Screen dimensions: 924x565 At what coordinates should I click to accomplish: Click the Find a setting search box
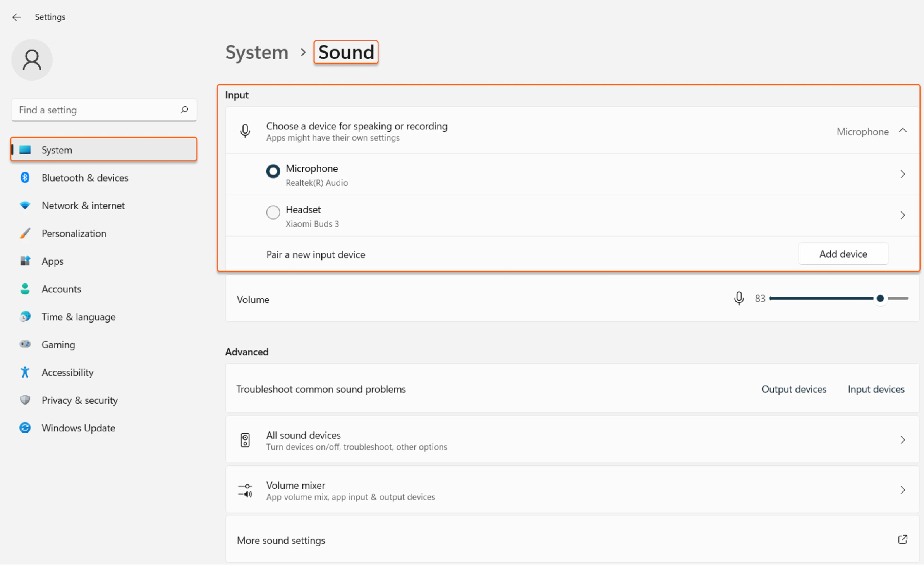(x=97, y=110)
